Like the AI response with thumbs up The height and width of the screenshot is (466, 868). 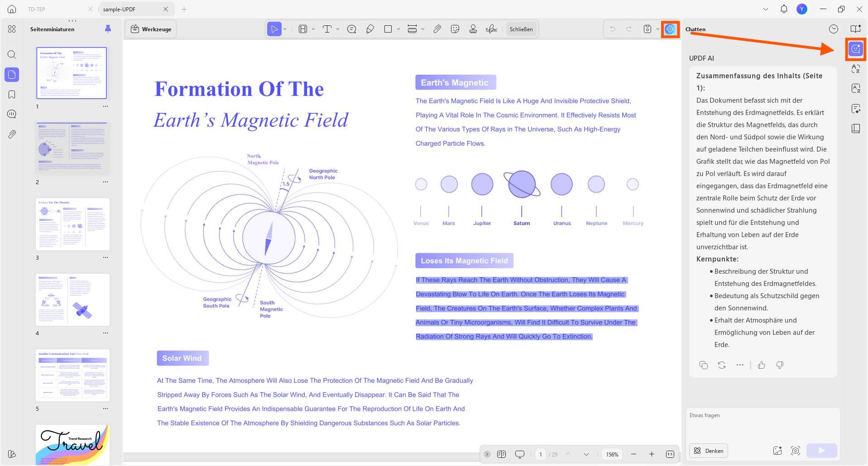click(762, 365)
